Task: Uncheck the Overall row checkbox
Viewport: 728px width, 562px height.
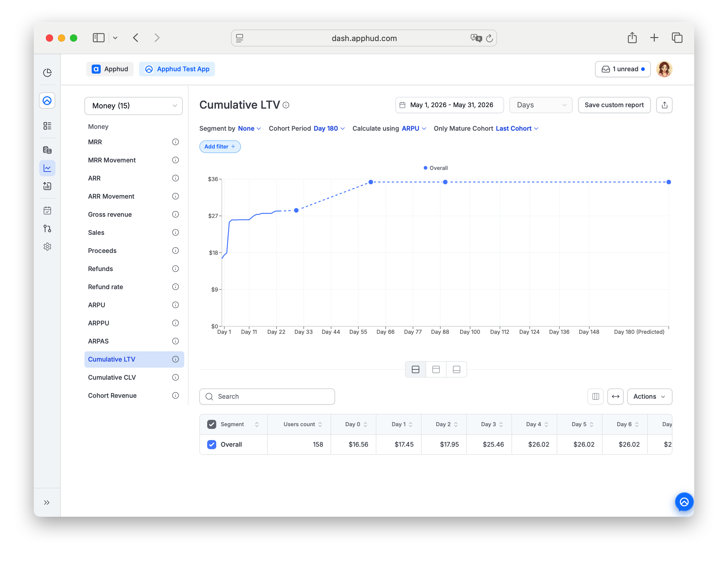Action: point(212,444)
